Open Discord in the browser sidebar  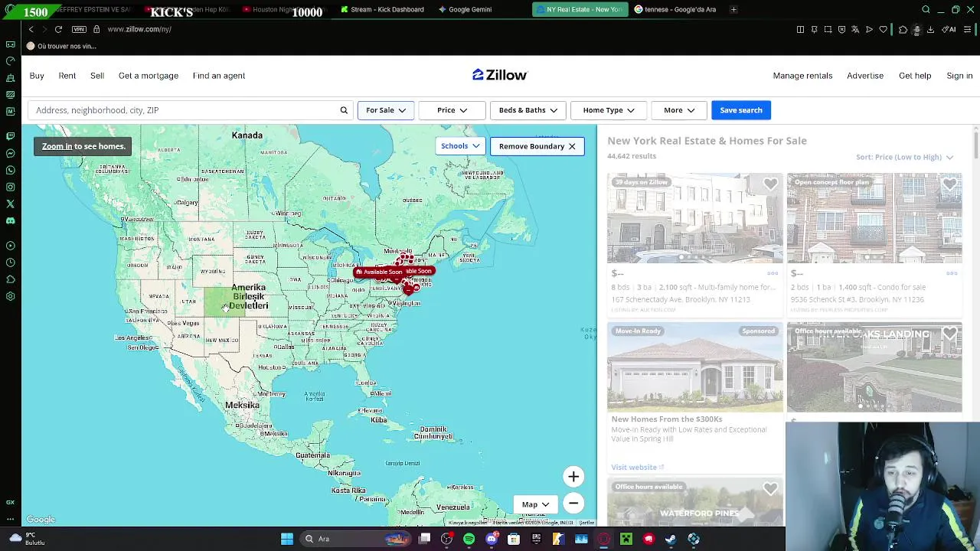[10, 220]
